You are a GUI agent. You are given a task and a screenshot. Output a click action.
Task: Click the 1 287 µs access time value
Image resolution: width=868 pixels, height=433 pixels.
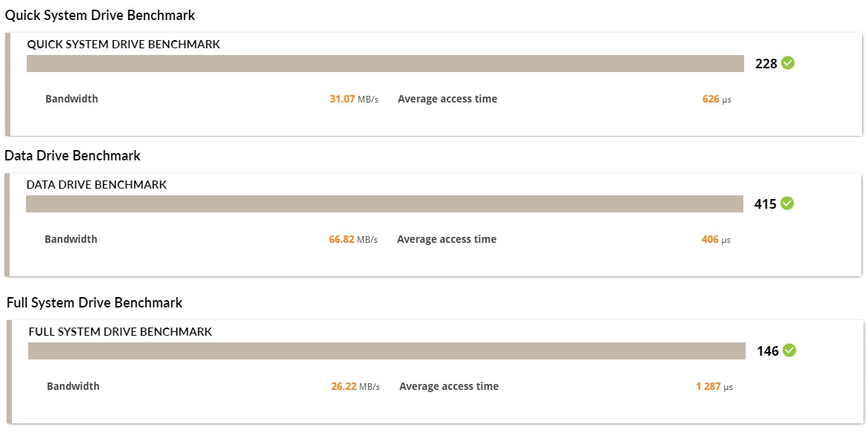point(714,386)
